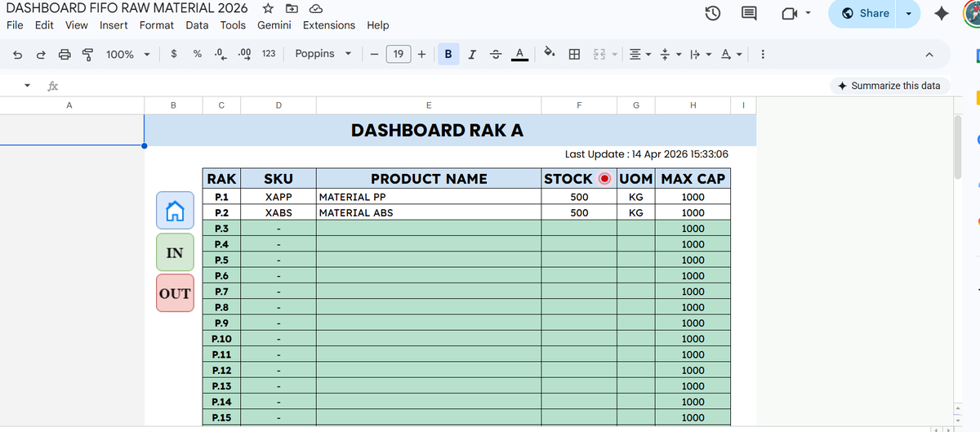Screen dimensions: 980x432
Task: Click the home icon button in sheet
Action: (175, 211)
